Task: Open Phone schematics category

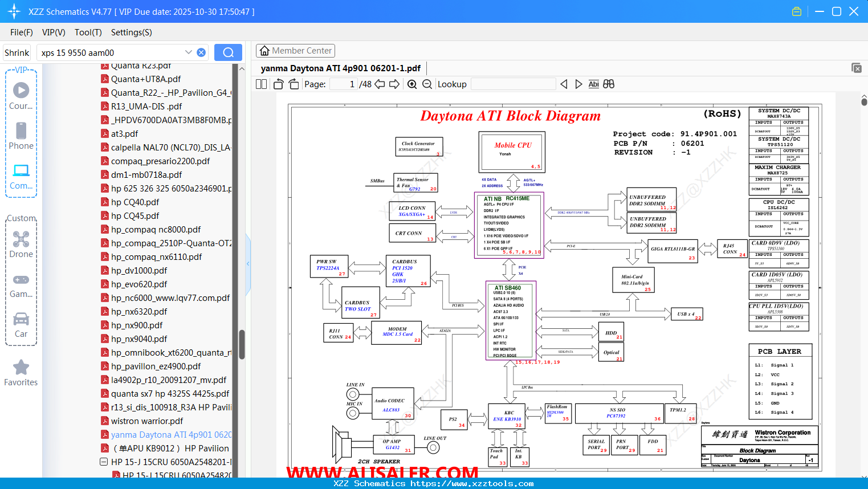Action: coord(21,136)
